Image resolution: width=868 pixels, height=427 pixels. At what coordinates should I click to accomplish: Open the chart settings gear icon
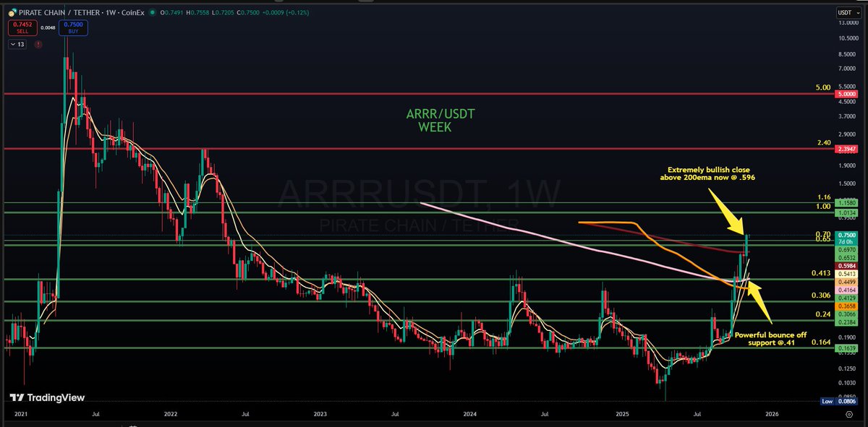(848, 415)
